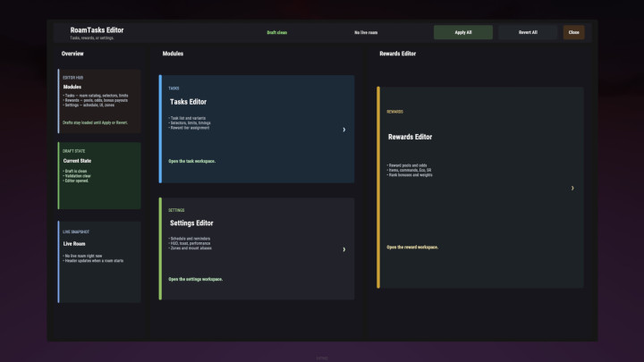Click 'Settings — schedule, UI, zones' line
This screenshot has width=644, height=362.
pyautogui.click(x=89, y=105)
